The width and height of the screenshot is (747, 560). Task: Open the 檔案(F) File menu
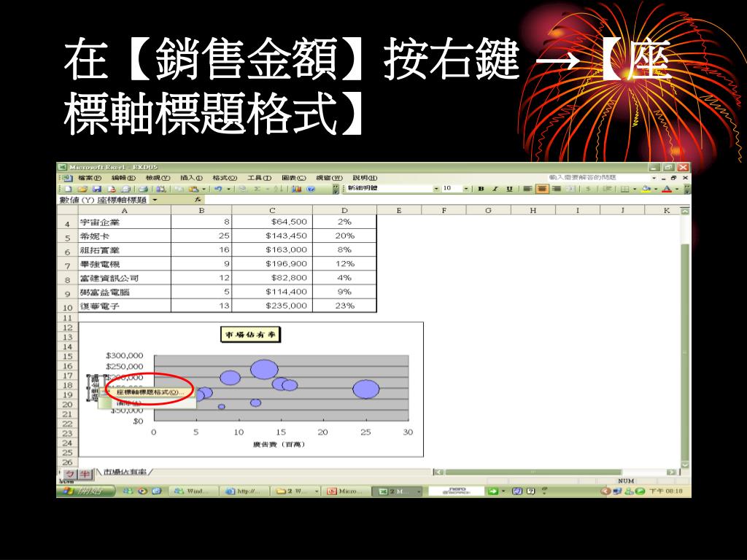(x=90, y=178)
